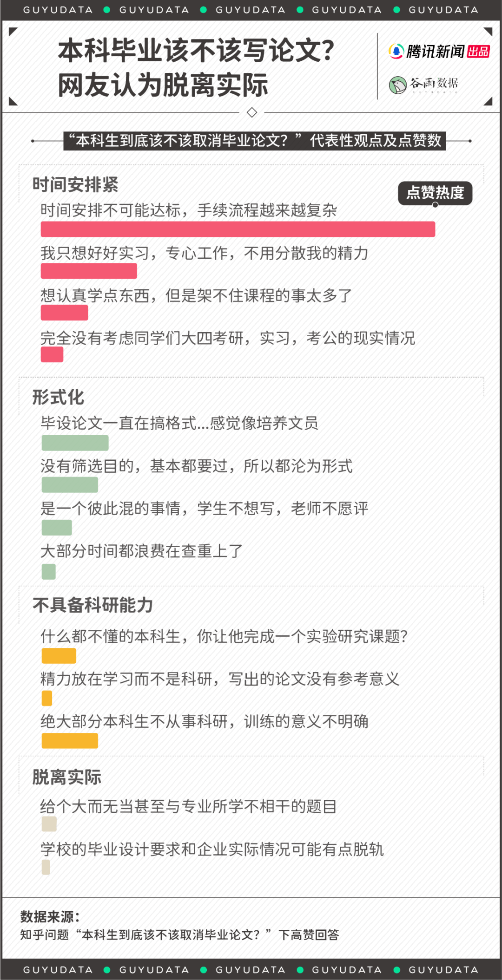Click the red 出品 badge
Screen dimensions: 502x980
point(478,52)
